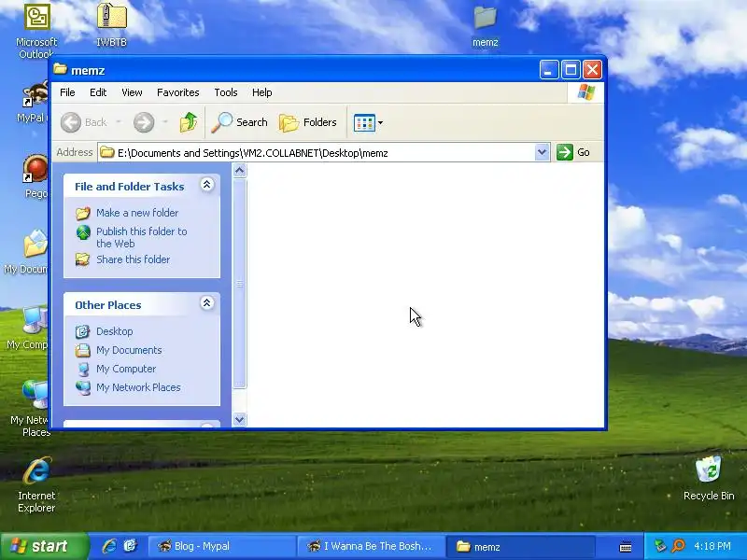Open the Tools menu
This screenshot has height=560, width=747.
click(x=225, y=92)
